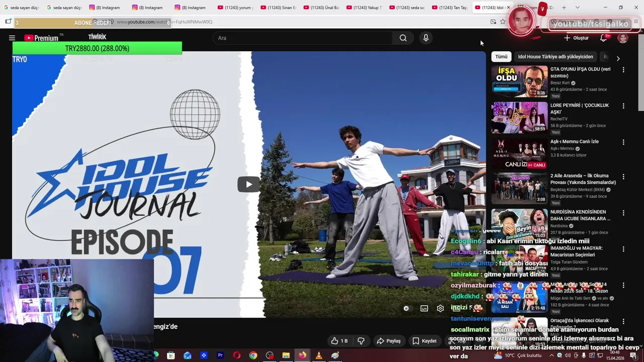Click the search magnifier button
Image resolution: width=644 pixels, height=362 pixels.
(403, 38)
